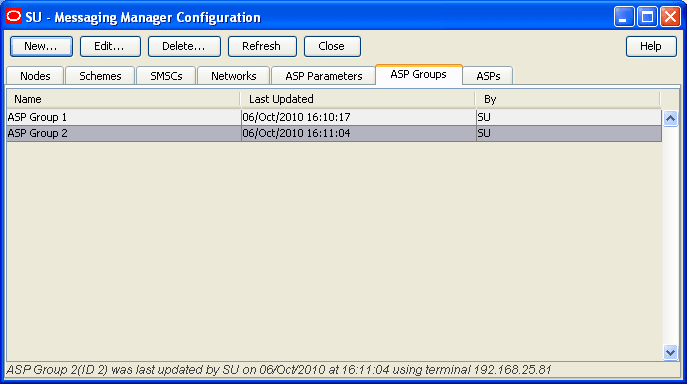Click the 06/Oct/2010 16:11:04 cell

[358, 133]
